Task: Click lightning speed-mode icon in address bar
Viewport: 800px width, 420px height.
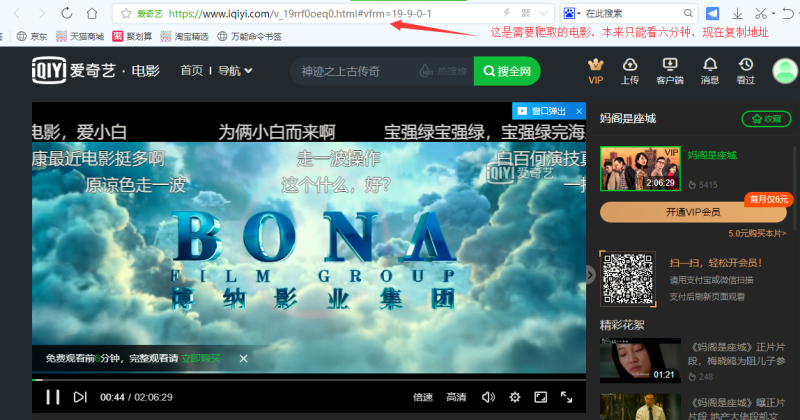Action: click(507, 13)
